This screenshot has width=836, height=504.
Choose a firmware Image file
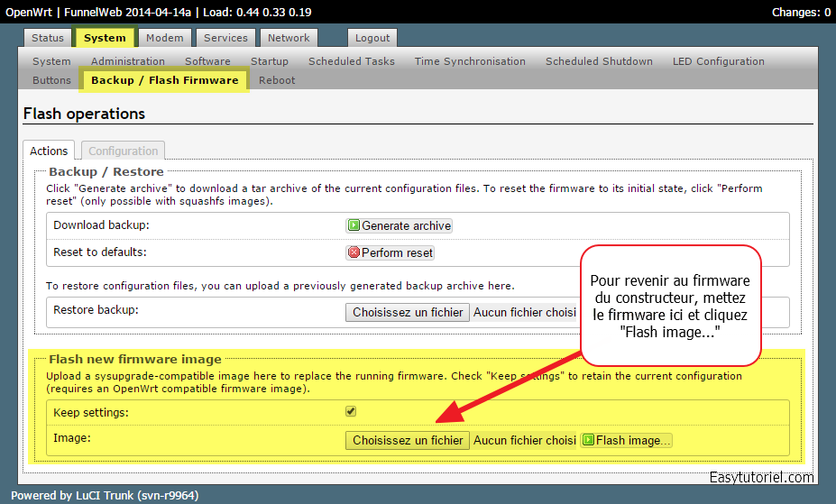point(408,441)
